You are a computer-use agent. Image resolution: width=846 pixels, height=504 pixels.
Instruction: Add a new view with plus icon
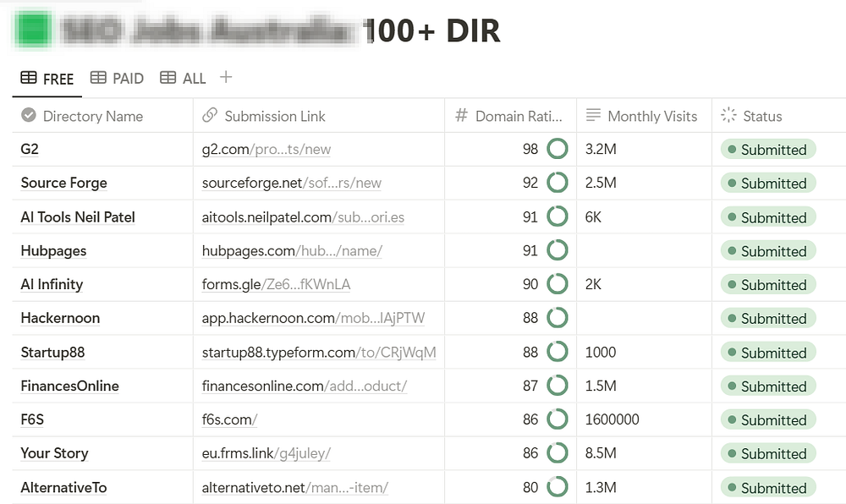[x=226, y=77]
